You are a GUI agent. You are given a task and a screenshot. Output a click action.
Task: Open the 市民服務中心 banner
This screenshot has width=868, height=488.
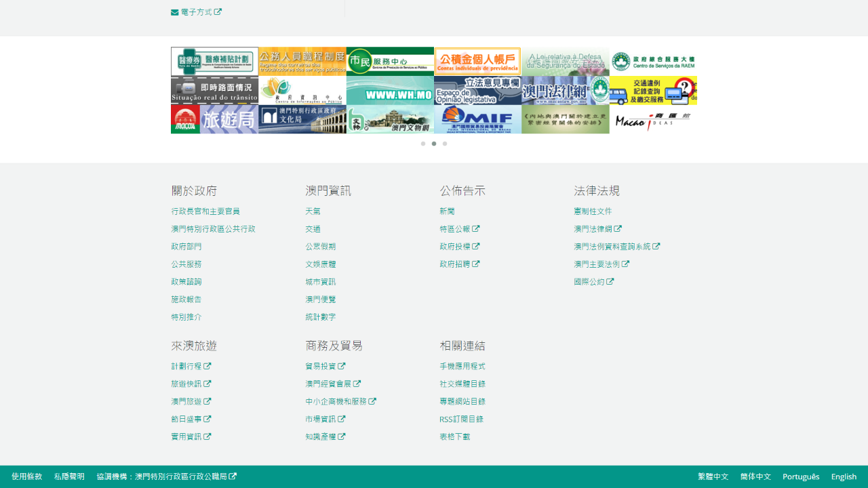390,61
